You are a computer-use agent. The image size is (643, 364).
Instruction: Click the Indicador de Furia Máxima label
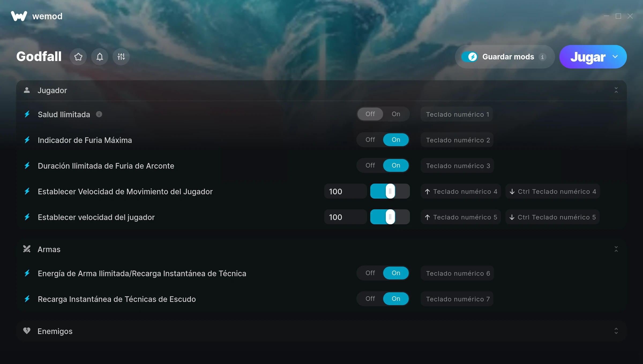85,140
